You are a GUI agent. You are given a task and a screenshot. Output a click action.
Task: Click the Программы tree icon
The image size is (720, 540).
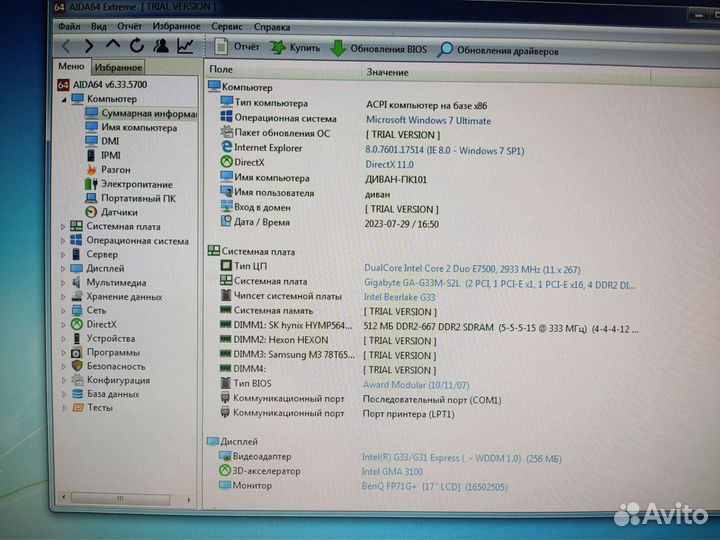76,353
